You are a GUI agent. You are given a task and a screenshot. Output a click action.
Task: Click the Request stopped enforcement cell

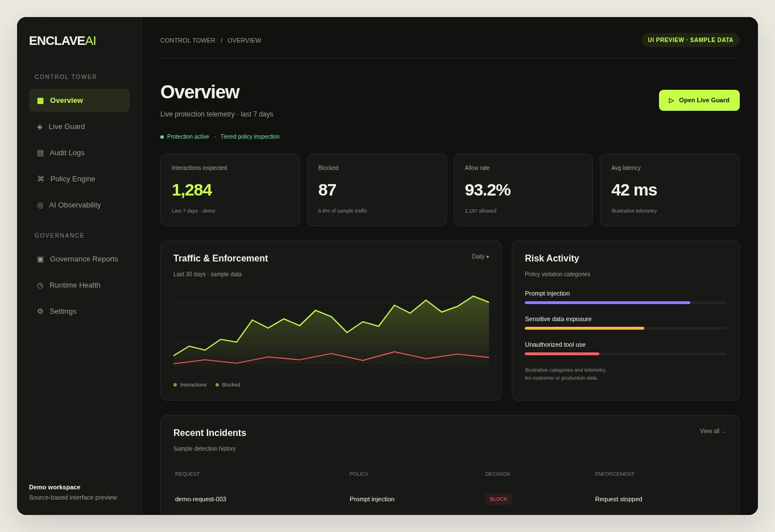(619, 500)
